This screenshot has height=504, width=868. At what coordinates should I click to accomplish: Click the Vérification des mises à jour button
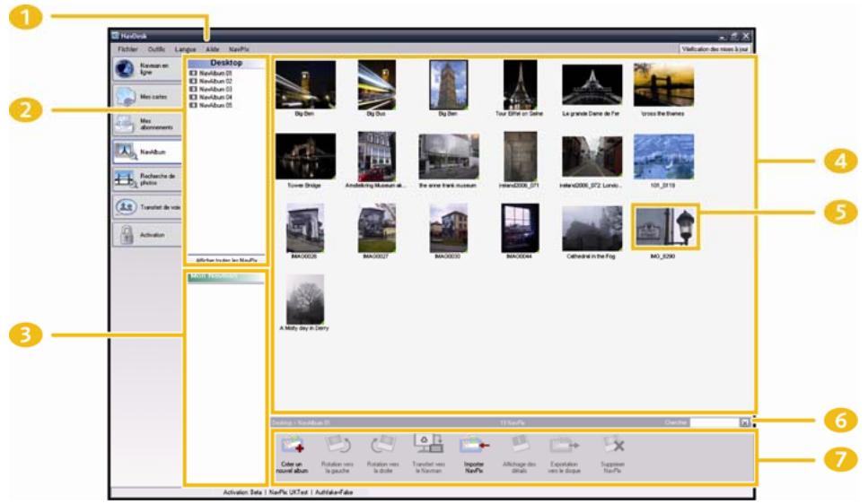point(715,49)
